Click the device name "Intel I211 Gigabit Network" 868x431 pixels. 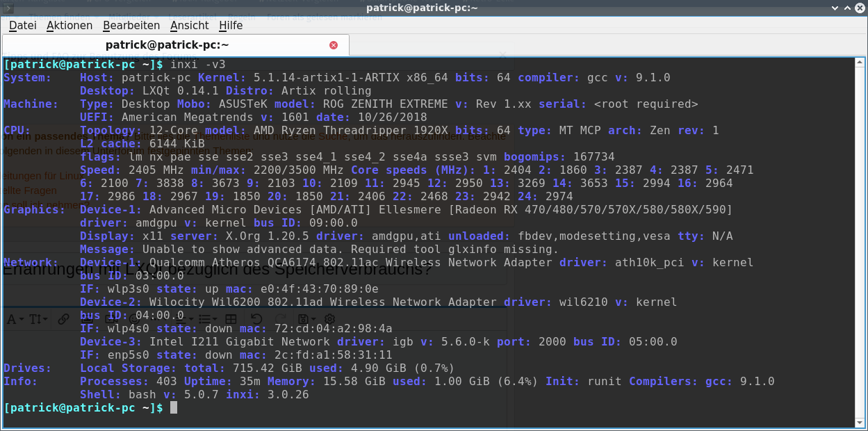pyautogui.click(x=240, y=341)
